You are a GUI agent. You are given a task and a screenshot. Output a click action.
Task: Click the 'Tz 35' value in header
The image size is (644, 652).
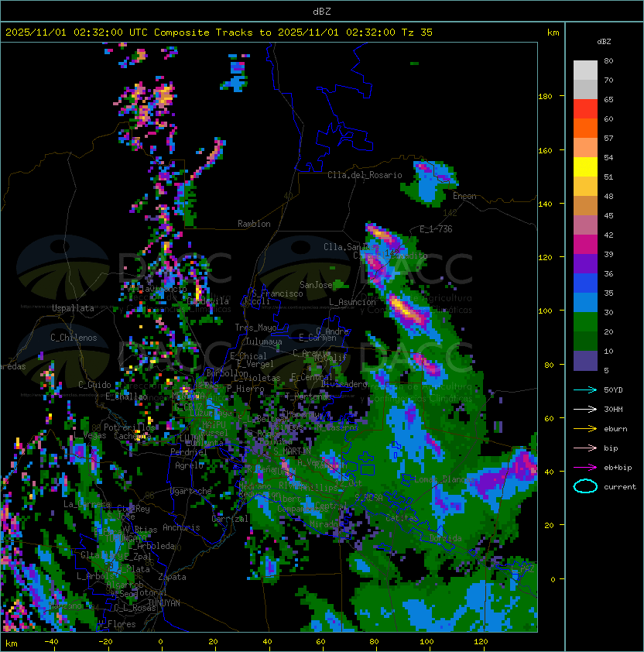pyautogui.click(x=417, y=33)
